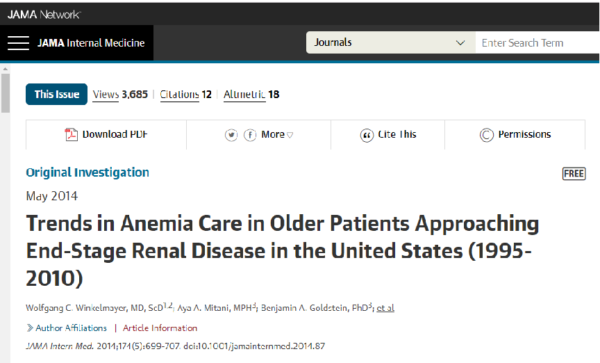
Task: Open the This Issue tab
Action: pos(57,94)
